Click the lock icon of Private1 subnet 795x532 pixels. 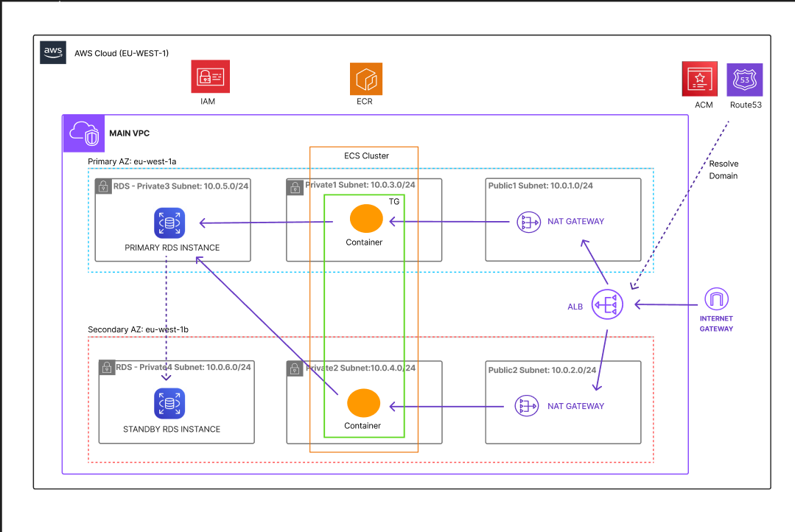point(295,188)
